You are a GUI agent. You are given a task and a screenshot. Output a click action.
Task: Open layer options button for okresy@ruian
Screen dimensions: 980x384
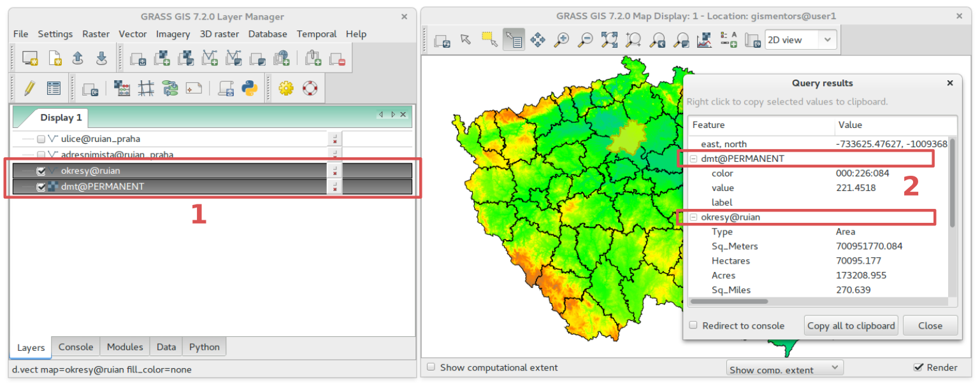(335, 171)
